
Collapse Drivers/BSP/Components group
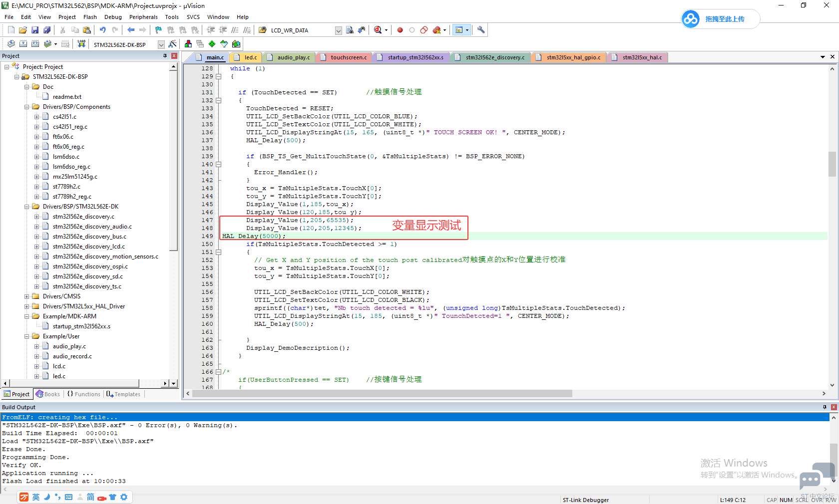click(27, 107)
